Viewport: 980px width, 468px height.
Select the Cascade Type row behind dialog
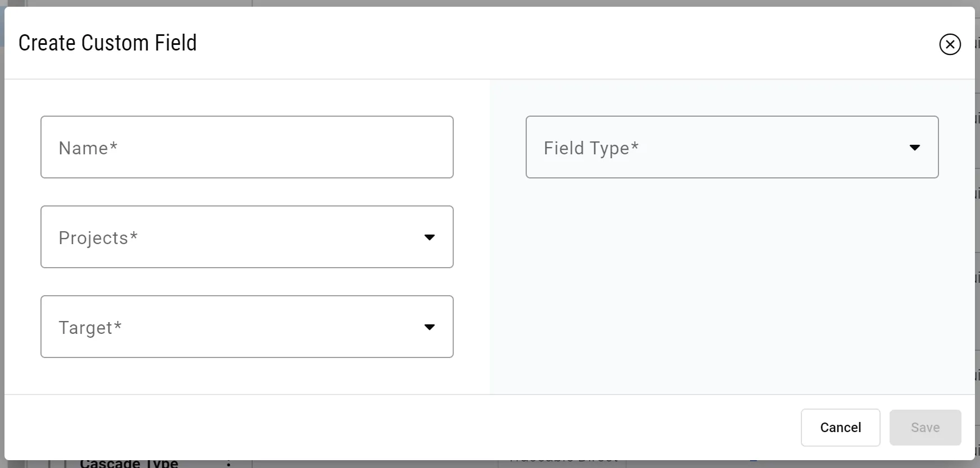129,464
